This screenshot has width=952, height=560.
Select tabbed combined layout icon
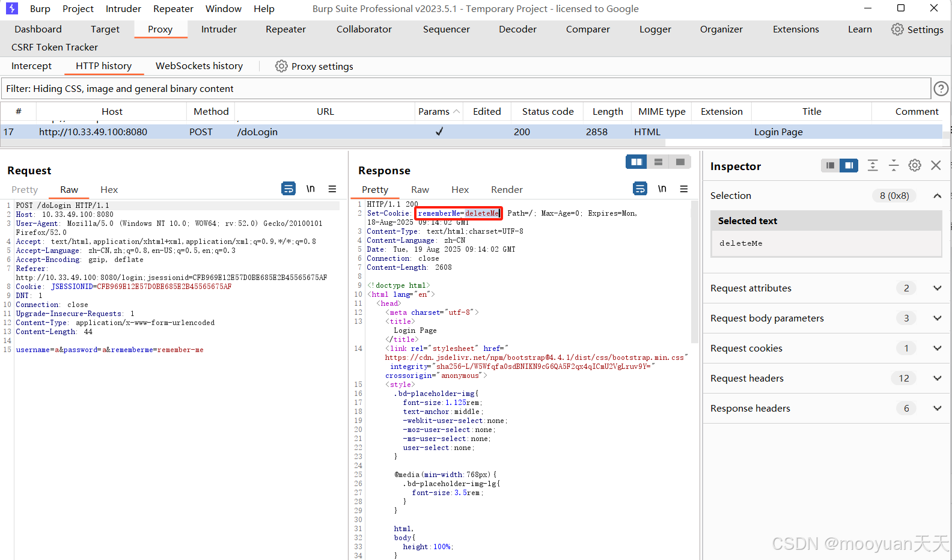680,162
